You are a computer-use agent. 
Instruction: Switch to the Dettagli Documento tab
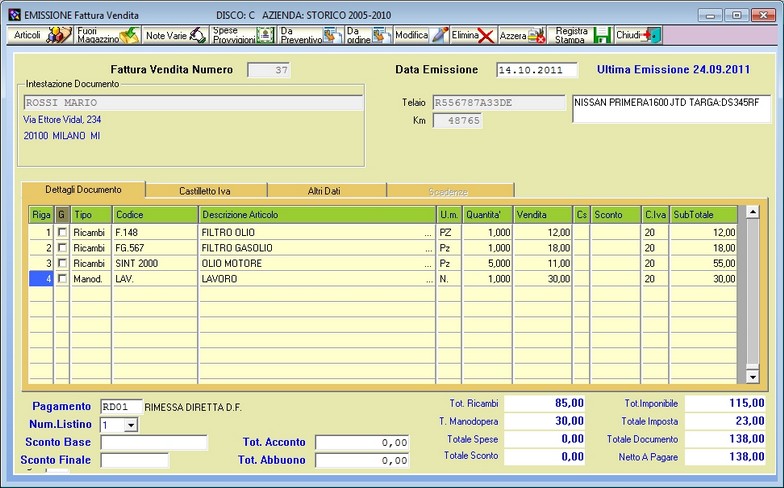tap(84, 190)
